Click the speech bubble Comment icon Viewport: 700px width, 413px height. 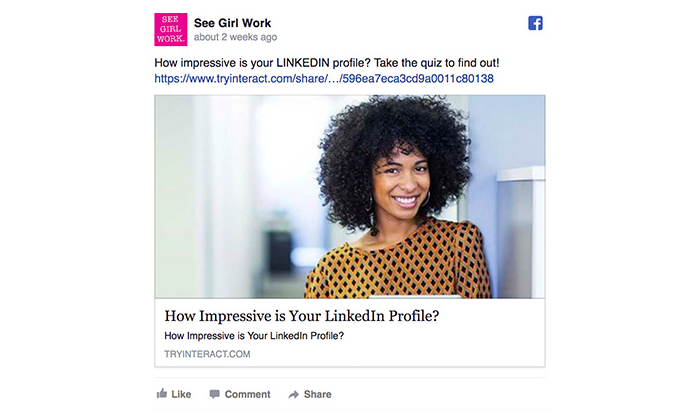pyautogui.click(x=215, y=394)
